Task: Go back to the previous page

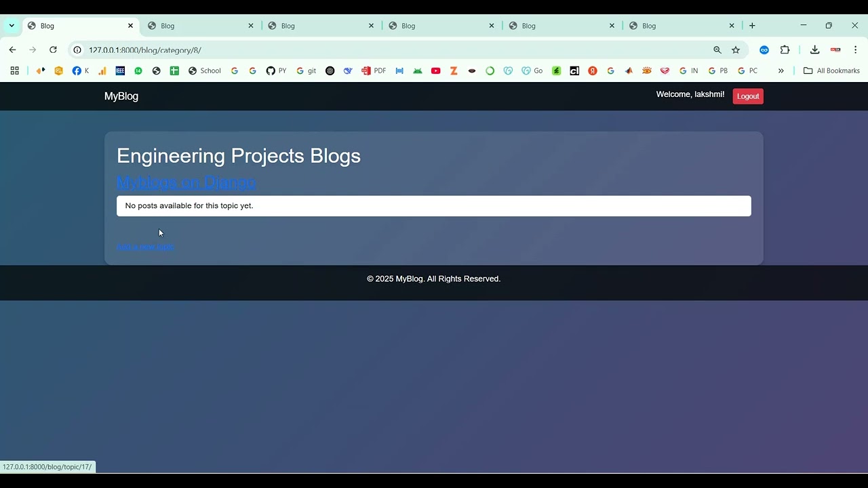Action: point(12,49)
